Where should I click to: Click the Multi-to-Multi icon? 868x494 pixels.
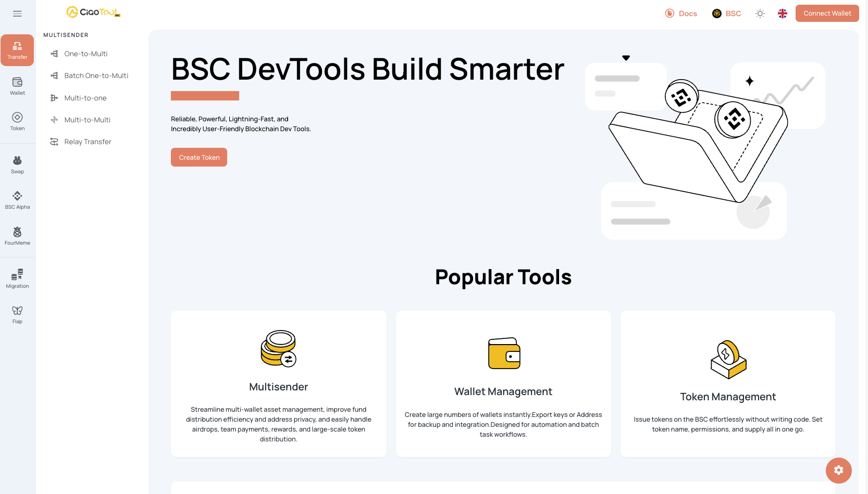point(54,120)
